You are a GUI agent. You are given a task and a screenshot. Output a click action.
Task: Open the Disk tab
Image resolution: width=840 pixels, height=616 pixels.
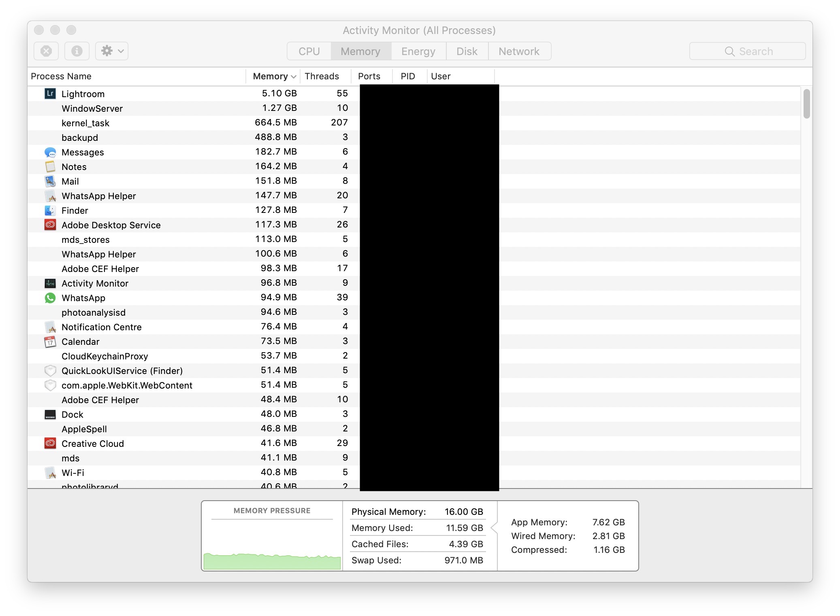[x=467, y=51]
